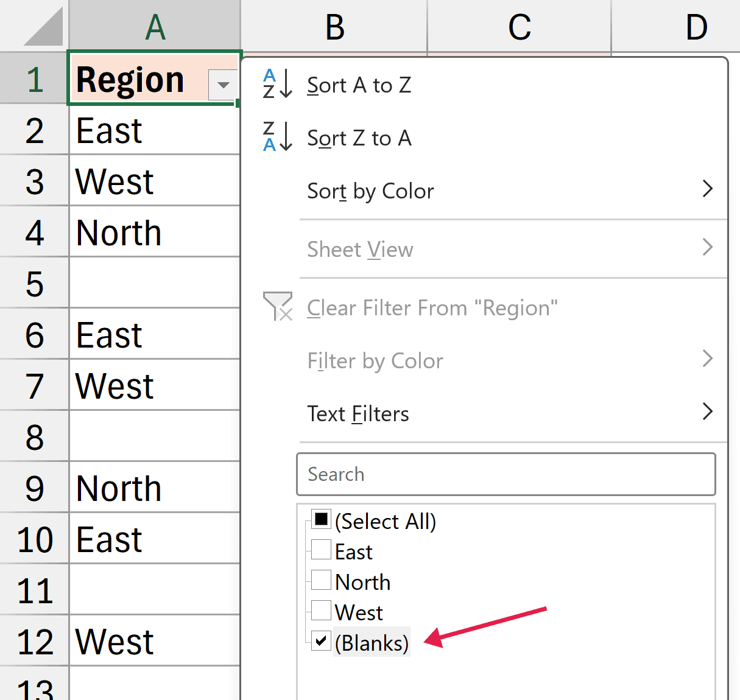Click the Region header cell text
The image size is (740, 700).
tap(130, 80)
